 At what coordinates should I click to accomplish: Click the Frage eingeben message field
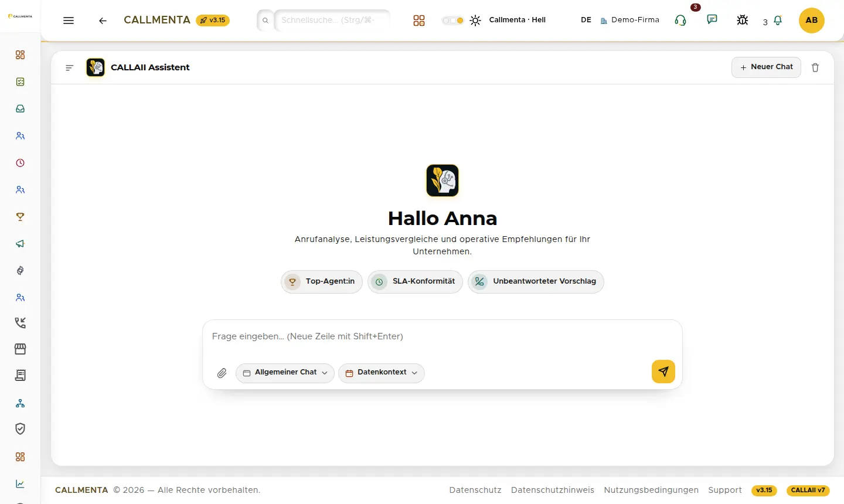coord(443,337)
